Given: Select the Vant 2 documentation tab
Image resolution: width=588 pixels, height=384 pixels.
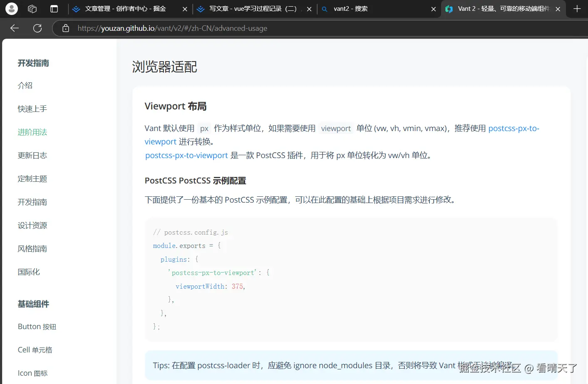Looking at the screenshot, I should click(x=504, y=9).
